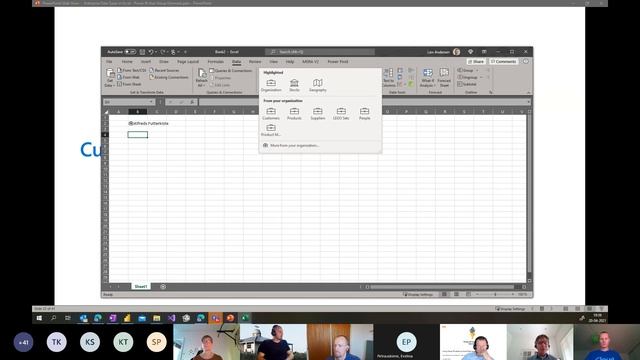Open PowerPoint from the Windows taskbar
This screenshot has width=640, height=360.
pos(230,318)
